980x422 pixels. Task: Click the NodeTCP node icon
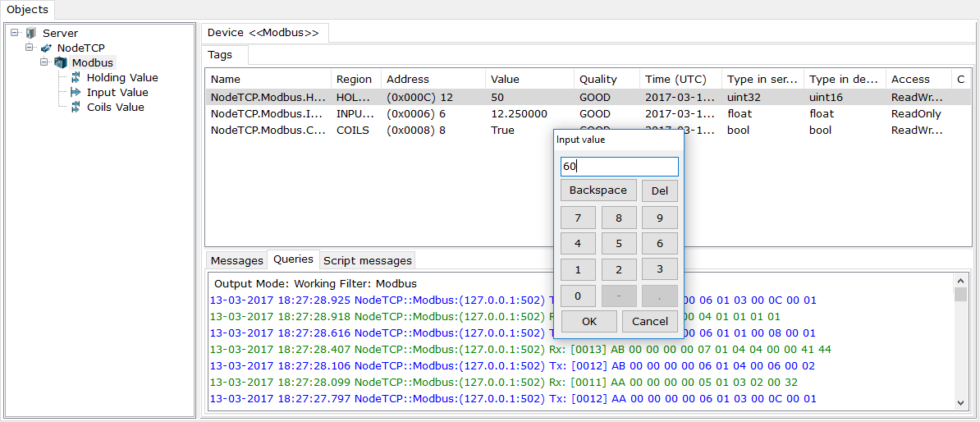coord(46,48)
